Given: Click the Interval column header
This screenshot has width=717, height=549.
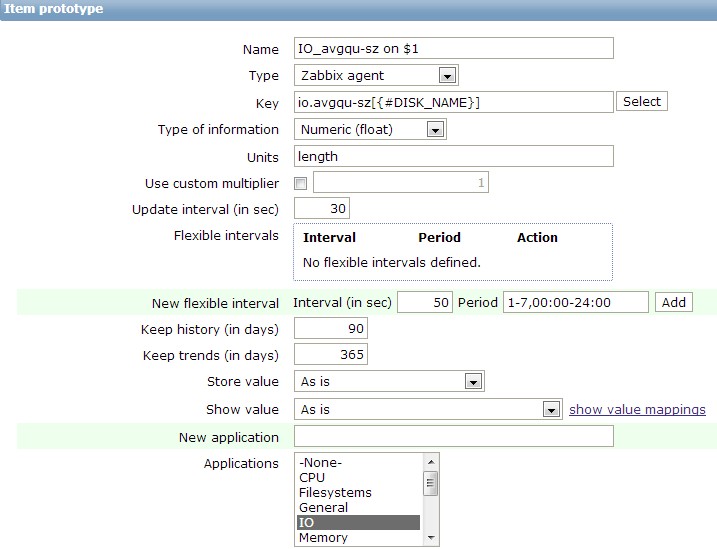Looking at the screenshot, I should click(x=329, y=237).
